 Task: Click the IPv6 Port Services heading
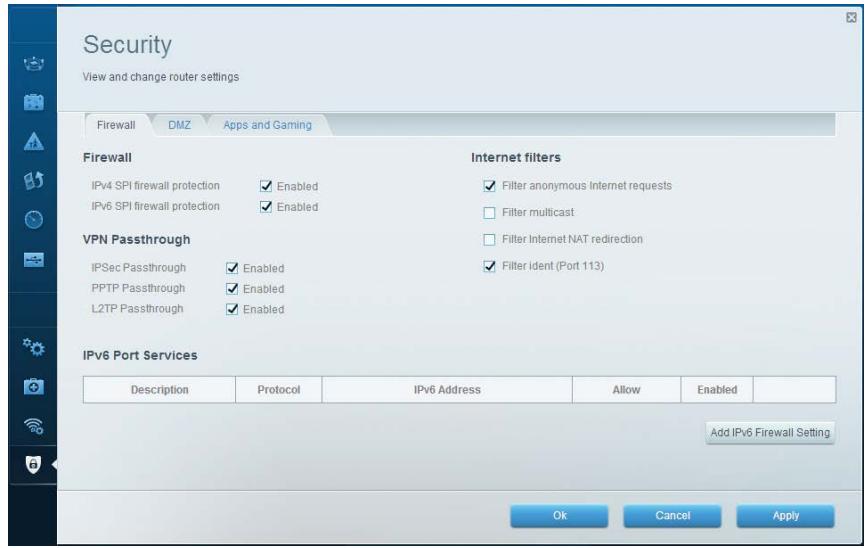tap(140, 355)
